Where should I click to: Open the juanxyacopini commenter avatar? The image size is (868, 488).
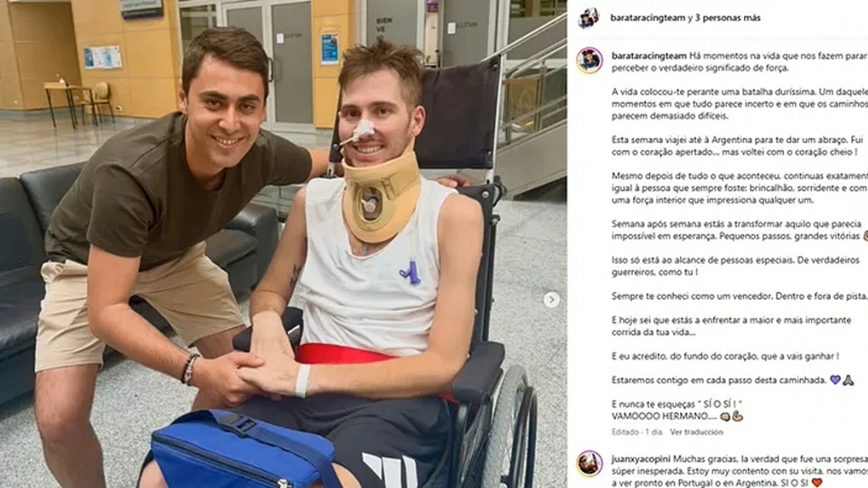(590, 464)
